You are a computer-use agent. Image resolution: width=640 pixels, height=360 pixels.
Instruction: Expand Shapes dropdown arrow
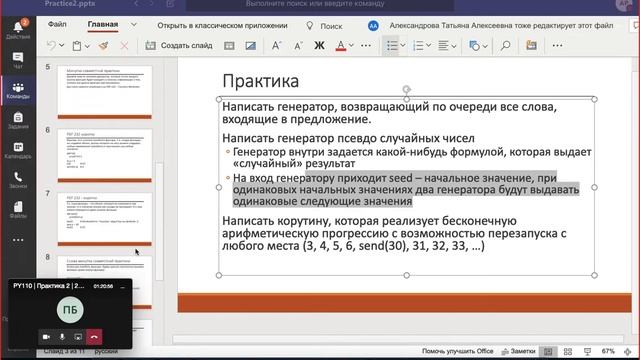485,46
